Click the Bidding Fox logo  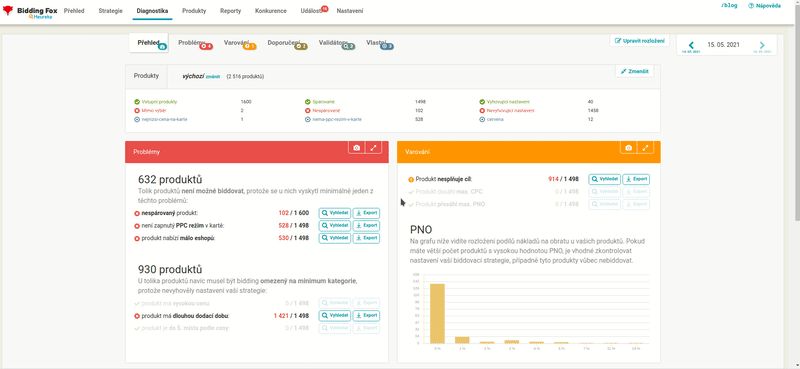coord(30,12)
